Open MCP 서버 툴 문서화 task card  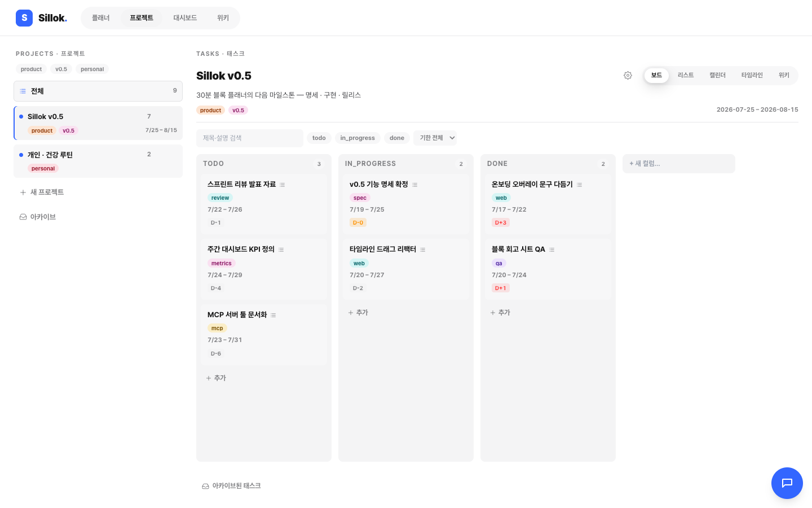point(264,334)
